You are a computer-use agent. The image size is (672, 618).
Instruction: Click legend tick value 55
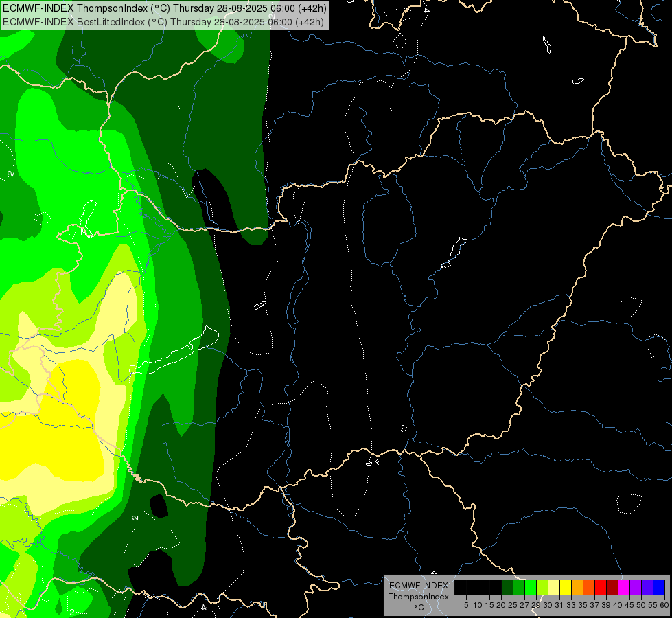point(653,605)
